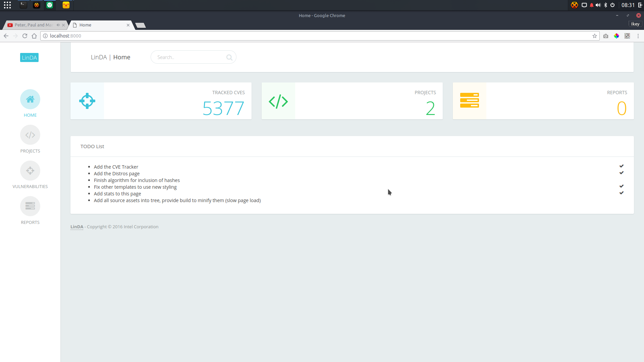View site information icon
Image resolution: width=644 pixels, height=362 pixels.
click(x=45, y=36)
